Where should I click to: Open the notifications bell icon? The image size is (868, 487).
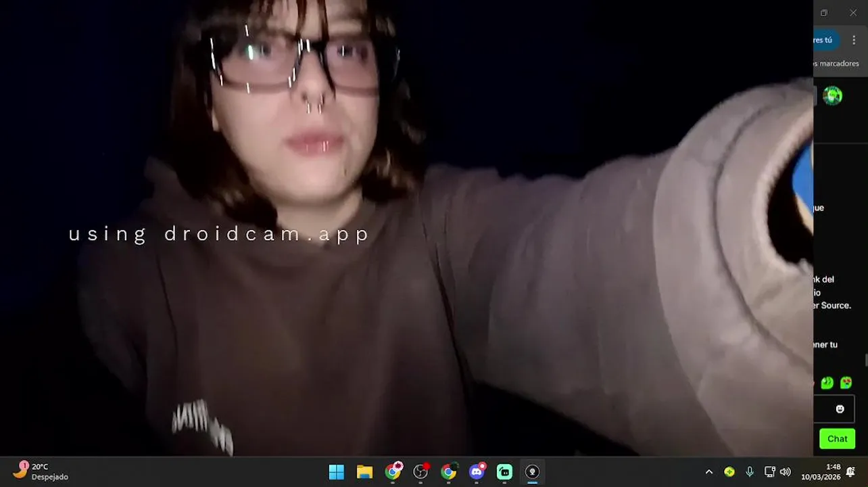coord(850,472)
